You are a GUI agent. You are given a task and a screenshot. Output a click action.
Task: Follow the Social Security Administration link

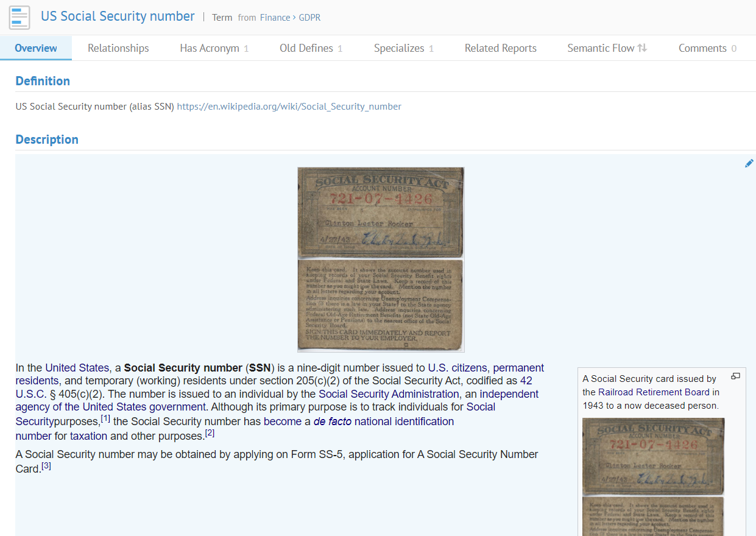pos(389,394)
